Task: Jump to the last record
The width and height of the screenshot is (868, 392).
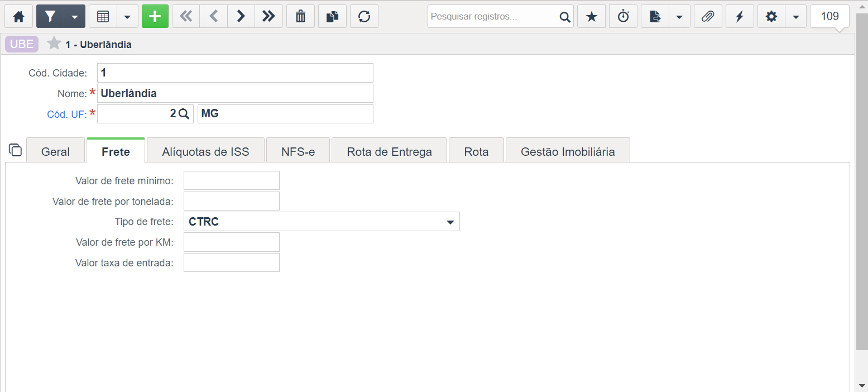Action: 268,17
